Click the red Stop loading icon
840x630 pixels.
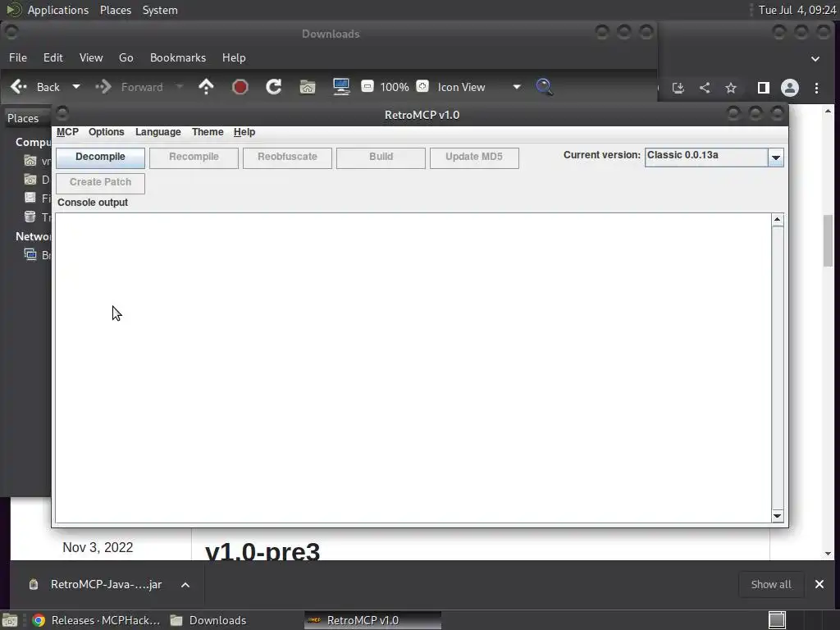[x=240, y=87]
